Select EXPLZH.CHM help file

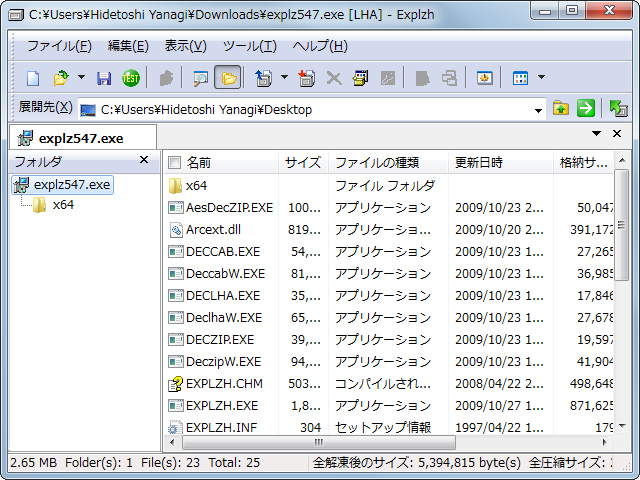pos(216,384)
